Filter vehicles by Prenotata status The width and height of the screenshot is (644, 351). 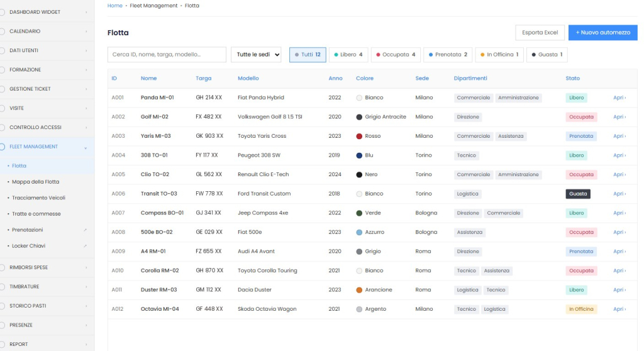(x=448, y=55)
